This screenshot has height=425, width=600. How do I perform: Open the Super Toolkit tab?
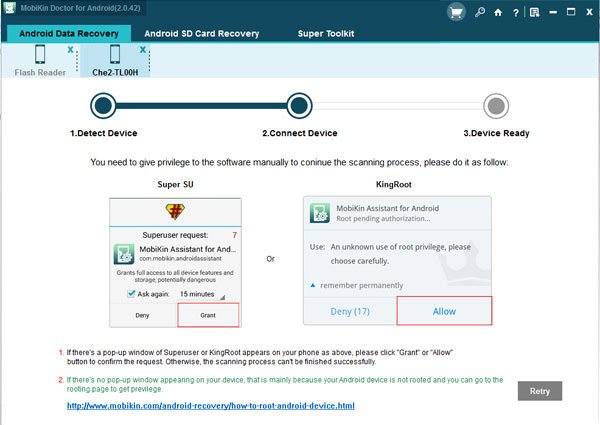(x=326, y=34)
